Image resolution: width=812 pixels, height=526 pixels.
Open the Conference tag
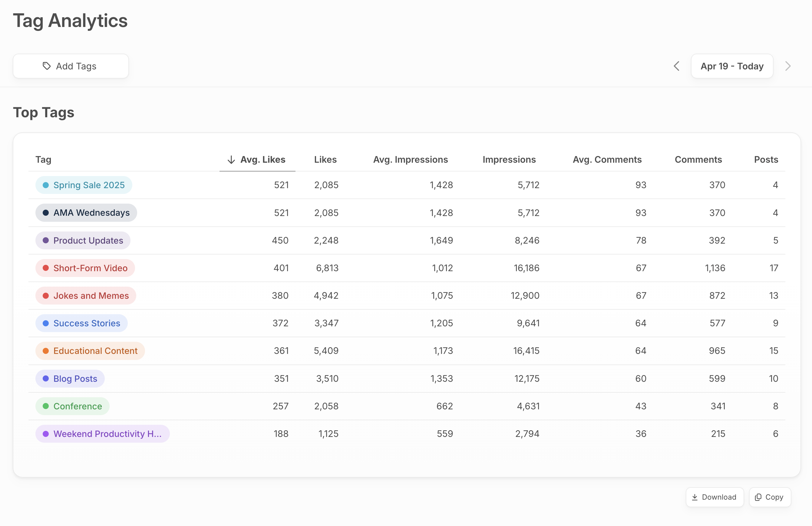(x=72, y=406)
